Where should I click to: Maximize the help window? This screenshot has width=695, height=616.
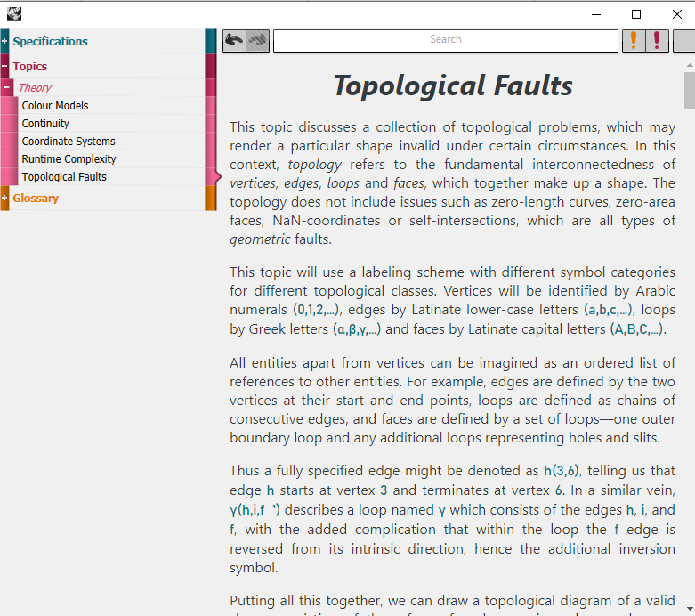point(636,14)
